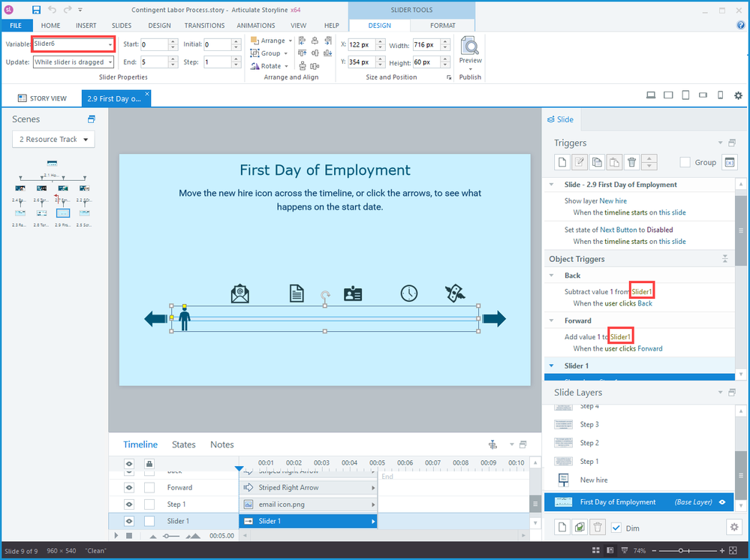This screenshot has width=750, height=560.
Task: Open the Variable dropdown showing Slider6
Action: [x=73, y=44]
